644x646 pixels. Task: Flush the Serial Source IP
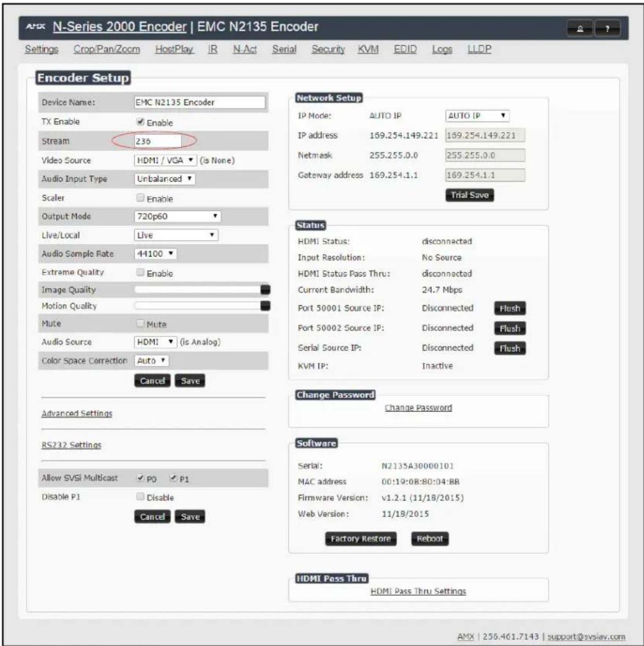pos(510,348)
